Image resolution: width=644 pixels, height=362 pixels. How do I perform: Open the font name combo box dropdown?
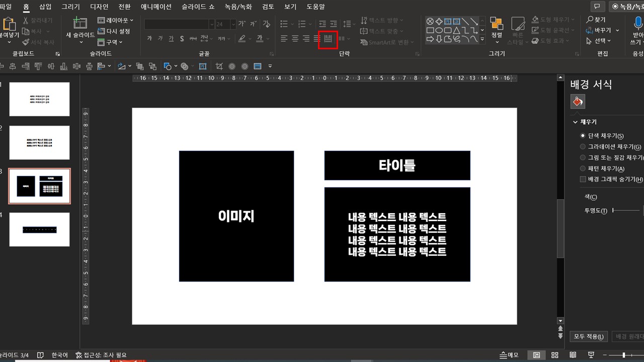coord(212,24)
